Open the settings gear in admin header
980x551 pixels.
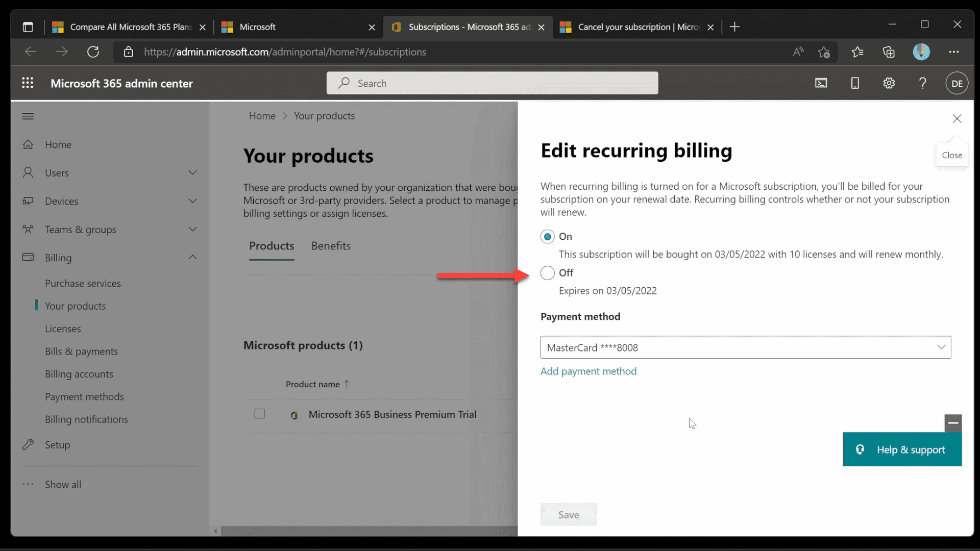tap(889, 83)
